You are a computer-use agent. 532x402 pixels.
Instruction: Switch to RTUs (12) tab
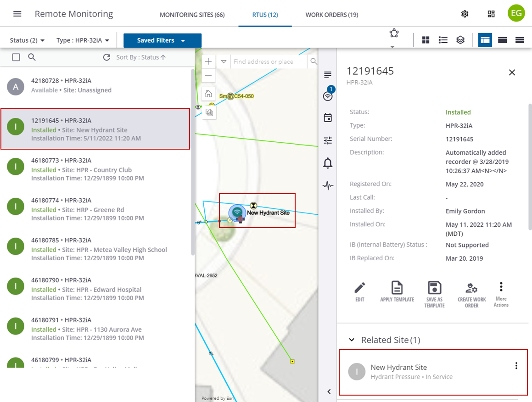265,15
